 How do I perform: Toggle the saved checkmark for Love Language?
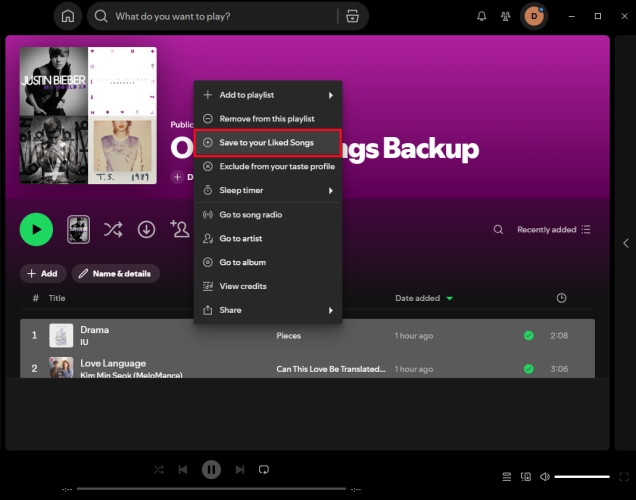[x=529, y=369]
